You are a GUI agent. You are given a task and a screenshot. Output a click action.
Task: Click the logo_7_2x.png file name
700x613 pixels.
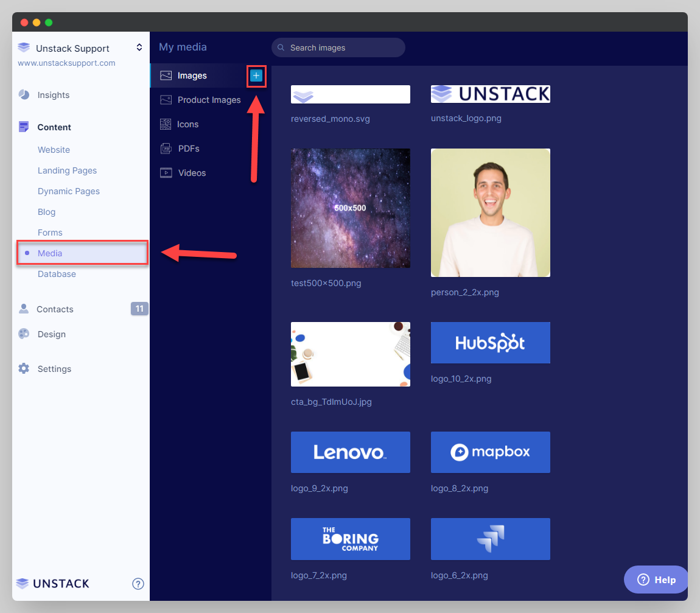[x=319, y=575]
